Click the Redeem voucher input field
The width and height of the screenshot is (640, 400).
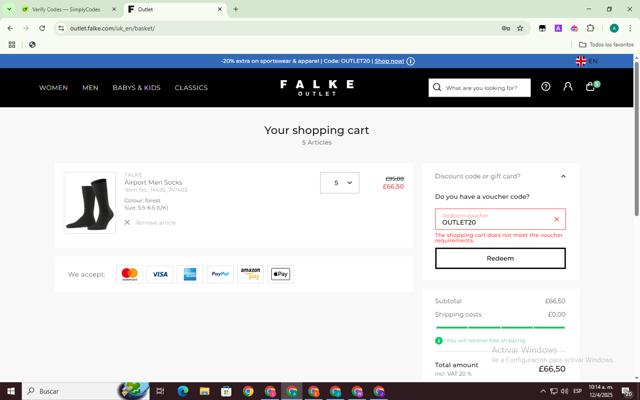click(500, 219)
